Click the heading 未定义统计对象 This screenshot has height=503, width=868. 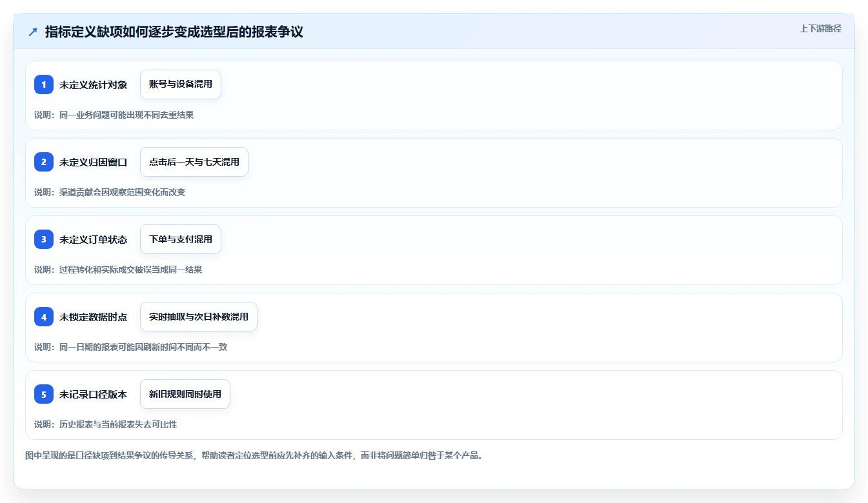click(x=94, y=84)
